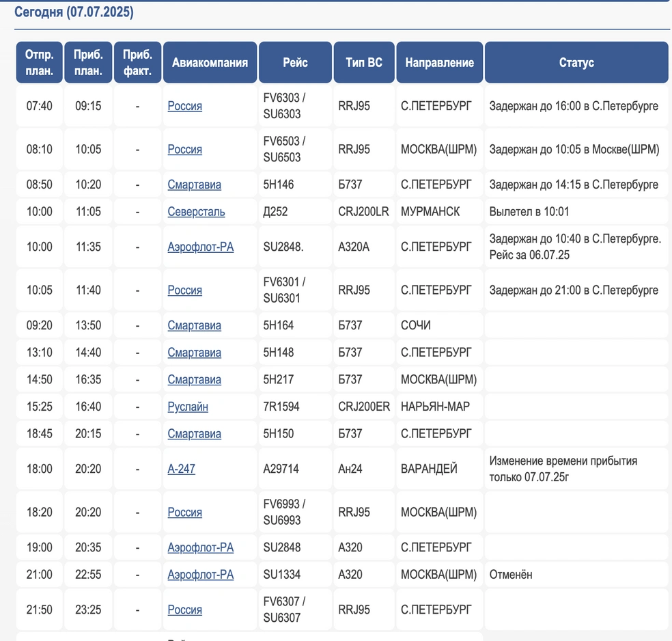The width and height of the screenshot is (672, 641).
Task: Click Смартавиа link for the Сочи flight
Action: (194, 325)
